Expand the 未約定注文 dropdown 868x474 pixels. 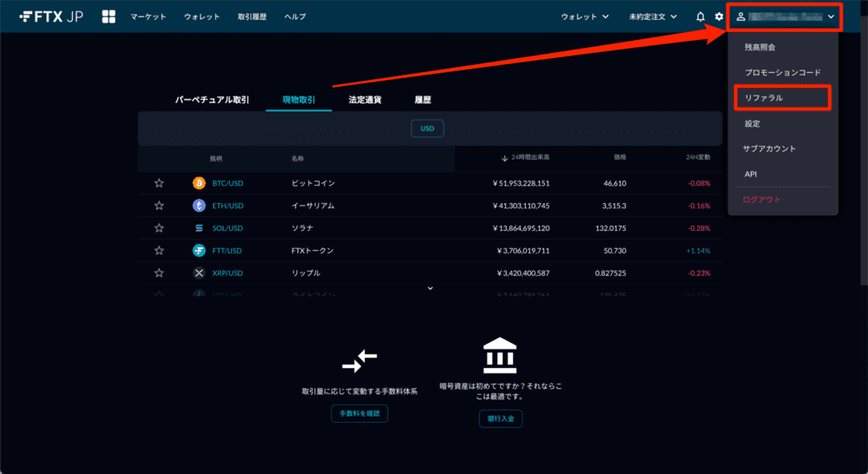coord(653,16)
